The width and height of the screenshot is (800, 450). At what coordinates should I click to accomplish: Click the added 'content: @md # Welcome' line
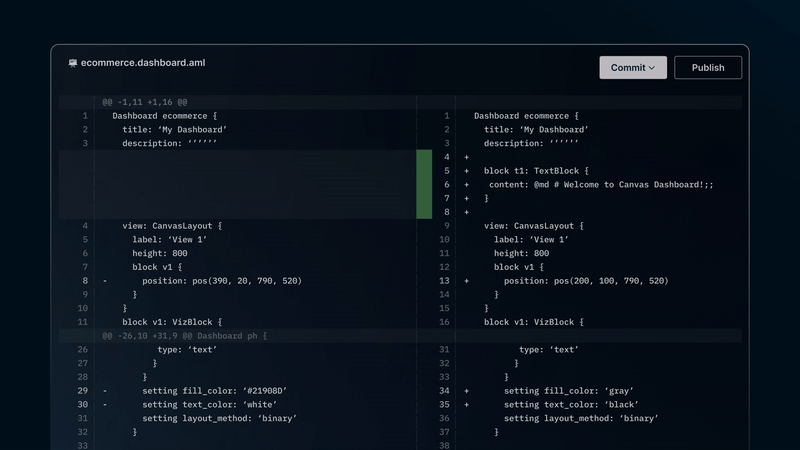tap(601, 185)
